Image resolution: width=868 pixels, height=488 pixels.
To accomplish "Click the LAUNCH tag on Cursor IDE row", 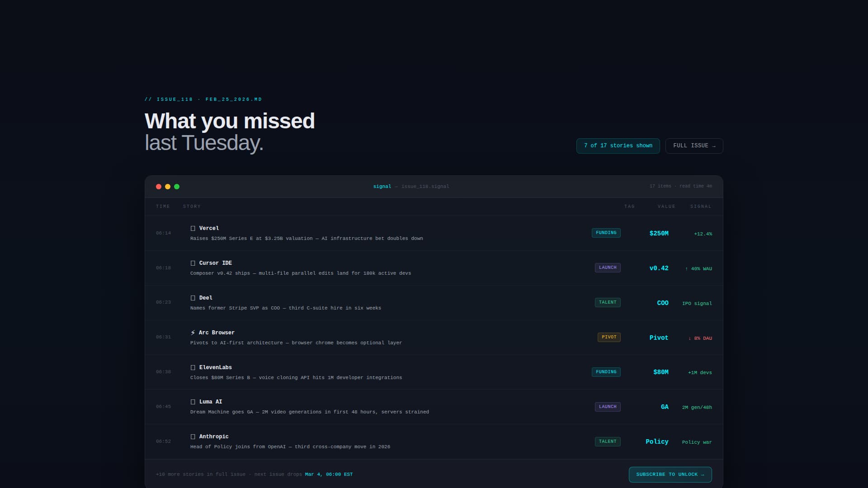I will 608,268.
